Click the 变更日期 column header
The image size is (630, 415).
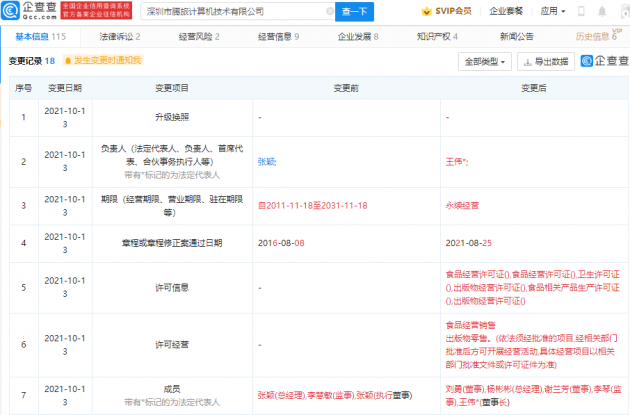coord(65,88)
